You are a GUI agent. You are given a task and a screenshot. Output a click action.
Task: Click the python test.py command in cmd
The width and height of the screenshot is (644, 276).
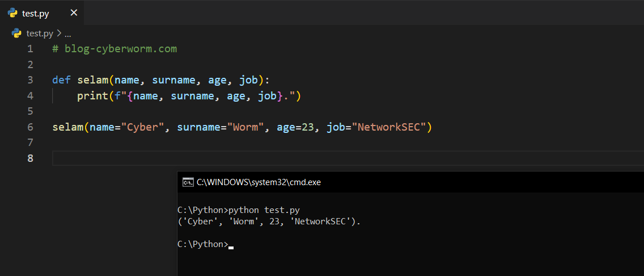[264, 210]
